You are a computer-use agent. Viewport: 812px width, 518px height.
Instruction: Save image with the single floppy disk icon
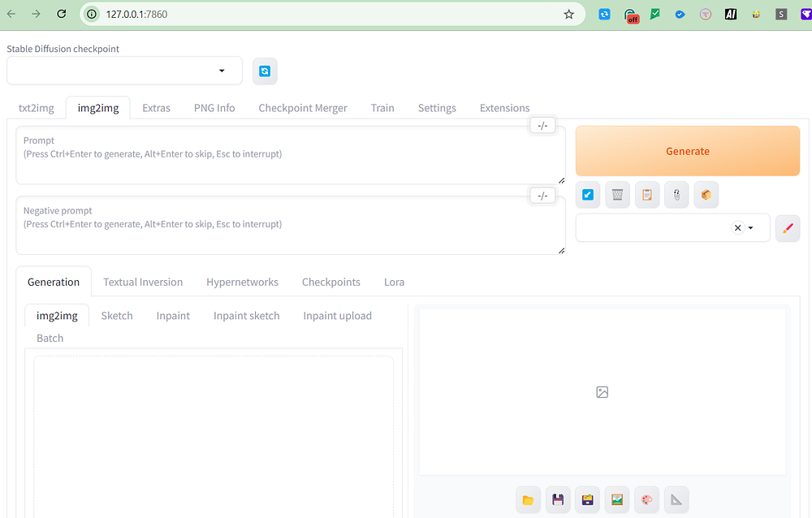click(558, 500)
